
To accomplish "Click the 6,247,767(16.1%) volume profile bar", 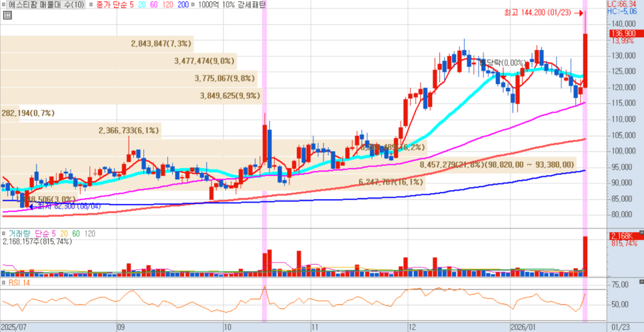I will coord(213,182).
